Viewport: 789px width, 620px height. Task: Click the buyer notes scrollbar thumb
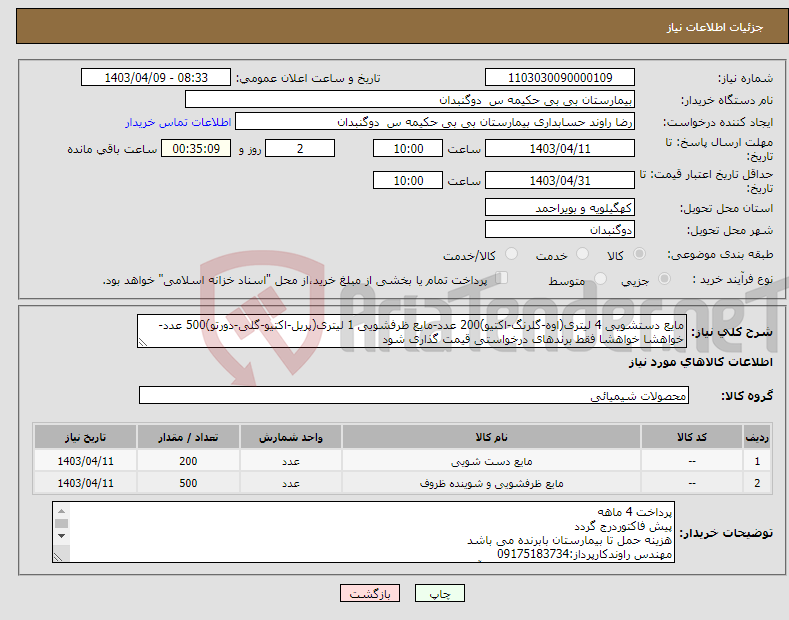pos(61,523)
